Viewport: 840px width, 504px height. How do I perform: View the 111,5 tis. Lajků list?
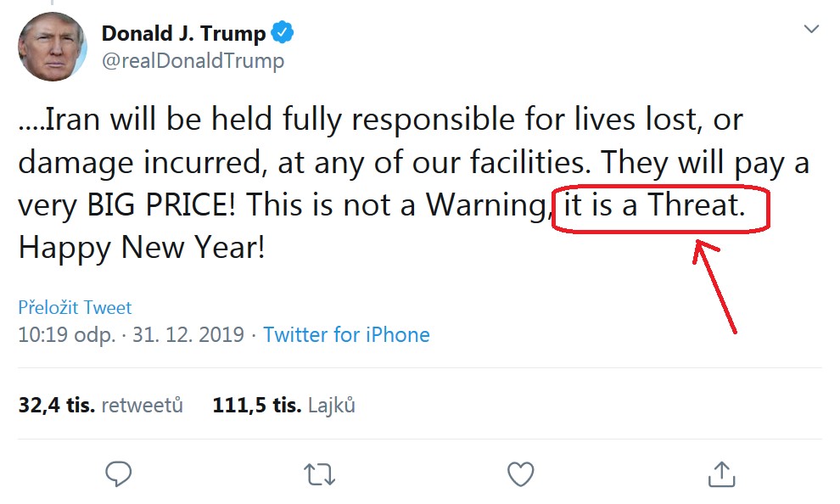283,406
